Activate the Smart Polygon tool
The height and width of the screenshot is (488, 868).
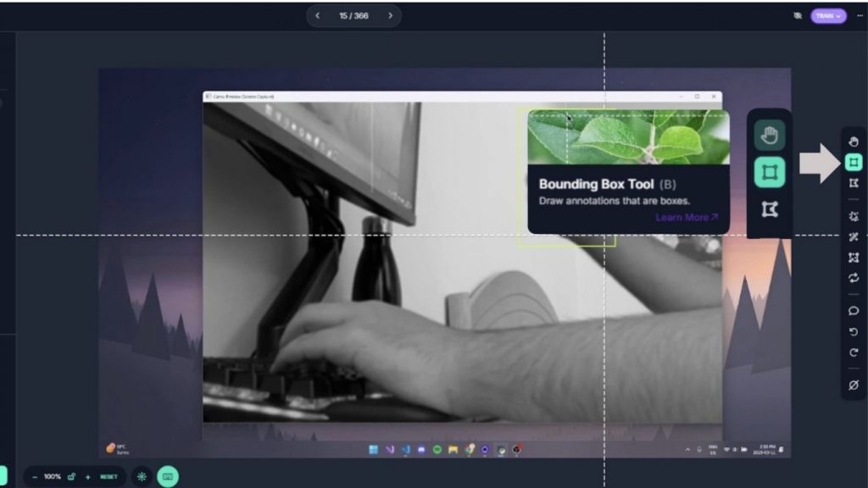coord(854,216)
